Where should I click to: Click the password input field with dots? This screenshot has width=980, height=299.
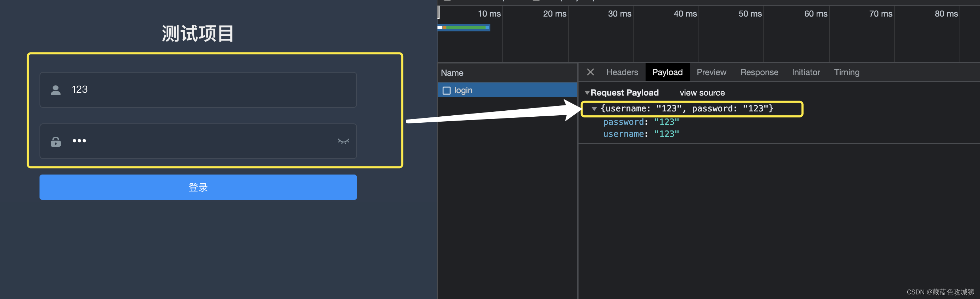198,141
